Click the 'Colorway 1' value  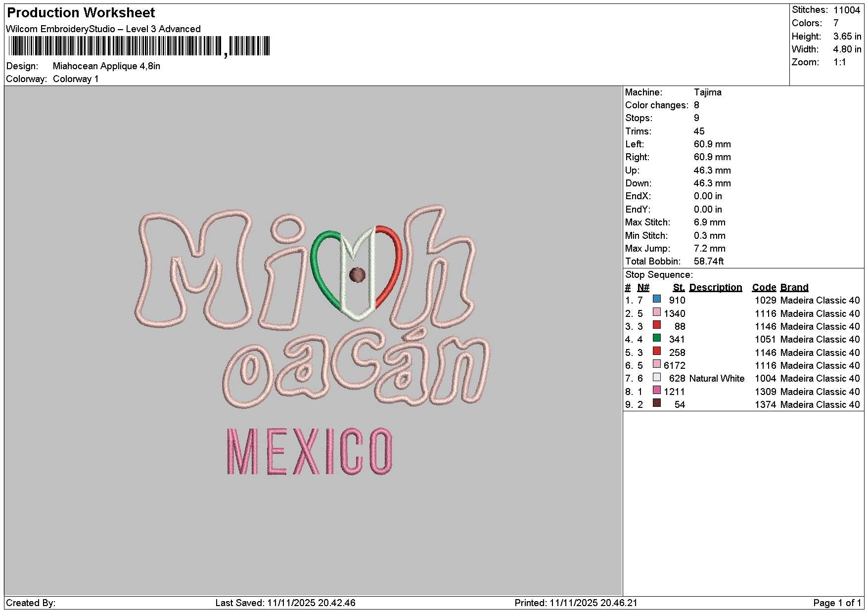pyautogui.click(x=76, y=79)
